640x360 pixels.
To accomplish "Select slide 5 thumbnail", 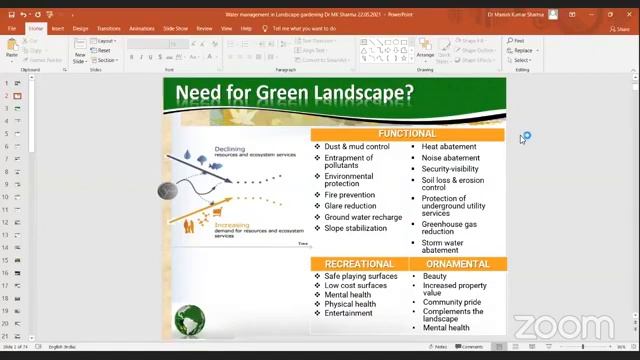I will click(x=17, y=134).
